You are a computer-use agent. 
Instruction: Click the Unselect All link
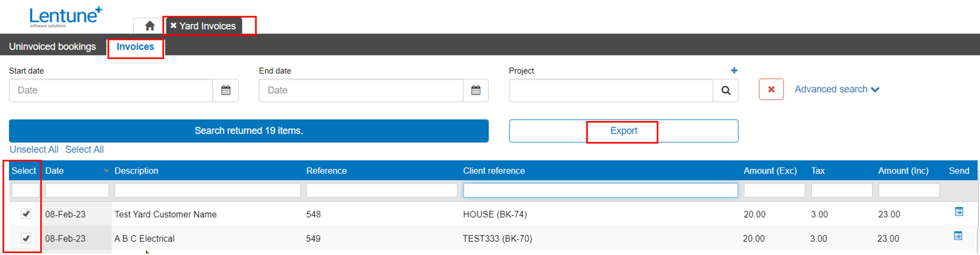[x=34, y=149]
